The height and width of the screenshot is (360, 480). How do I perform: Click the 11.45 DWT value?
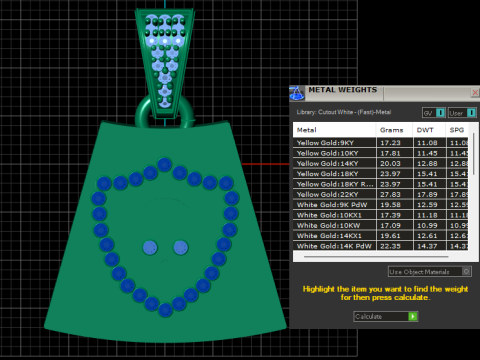coord(427,153)
